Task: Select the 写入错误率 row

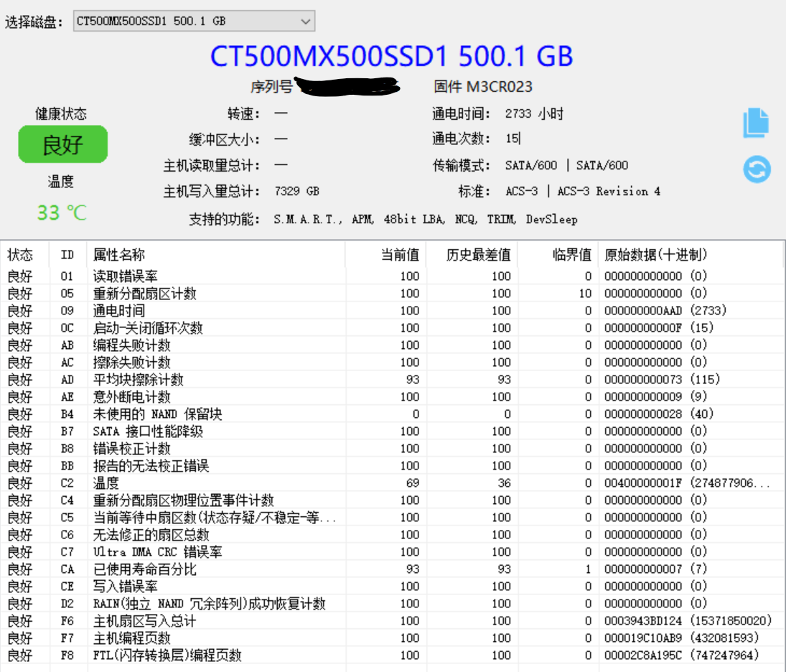Action: coord(391,587)
